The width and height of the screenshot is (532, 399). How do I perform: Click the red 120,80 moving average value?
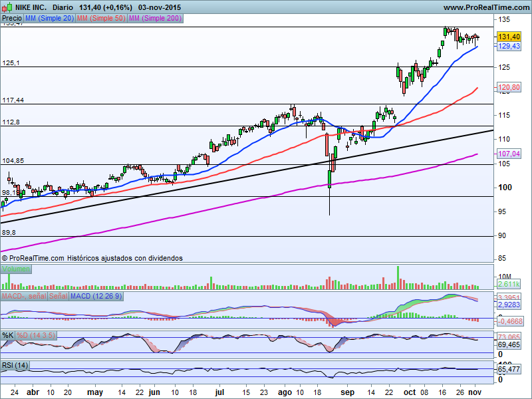(x=509, y=87)
